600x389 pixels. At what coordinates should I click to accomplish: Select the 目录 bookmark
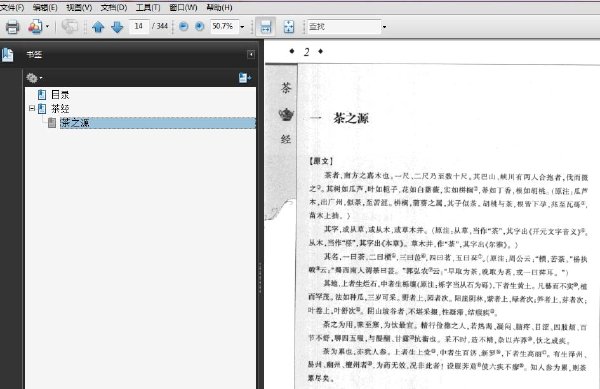60,94
